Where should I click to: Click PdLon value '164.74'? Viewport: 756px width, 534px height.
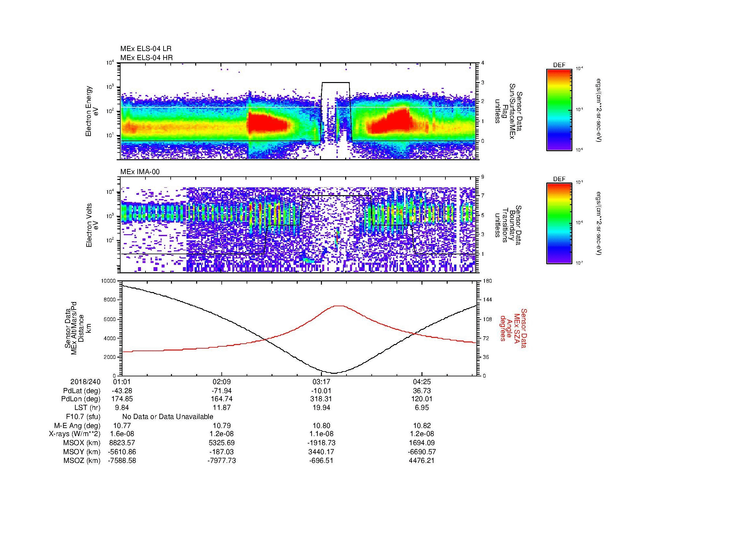click(x=222, y=399)
